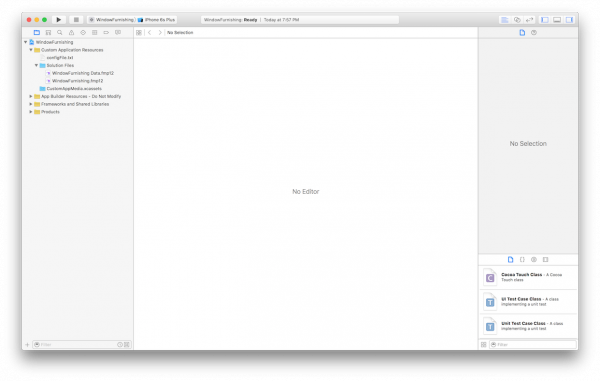Screen dimensions: 600x381
Task: Toggle recently modified files filter
Action: pos(120,345)
